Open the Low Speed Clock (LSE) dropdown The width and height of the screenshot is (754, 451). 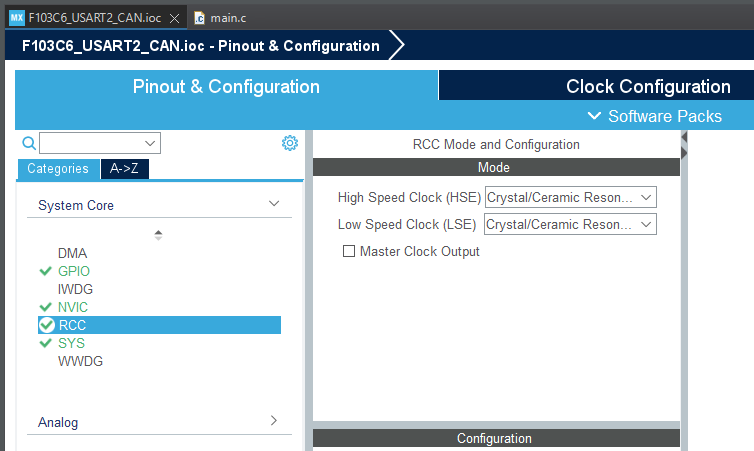pos(570,224)
